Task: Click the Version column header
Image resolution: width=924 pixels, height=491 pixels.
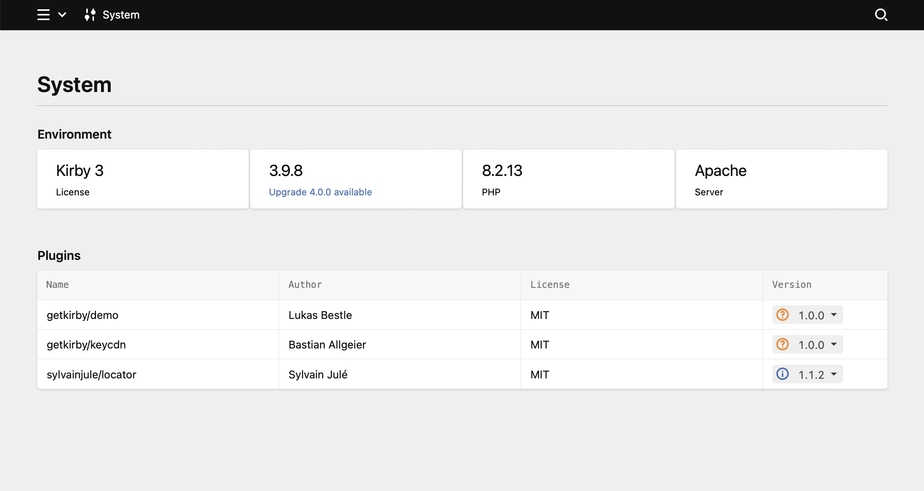Action: click(x=792, y=285)
